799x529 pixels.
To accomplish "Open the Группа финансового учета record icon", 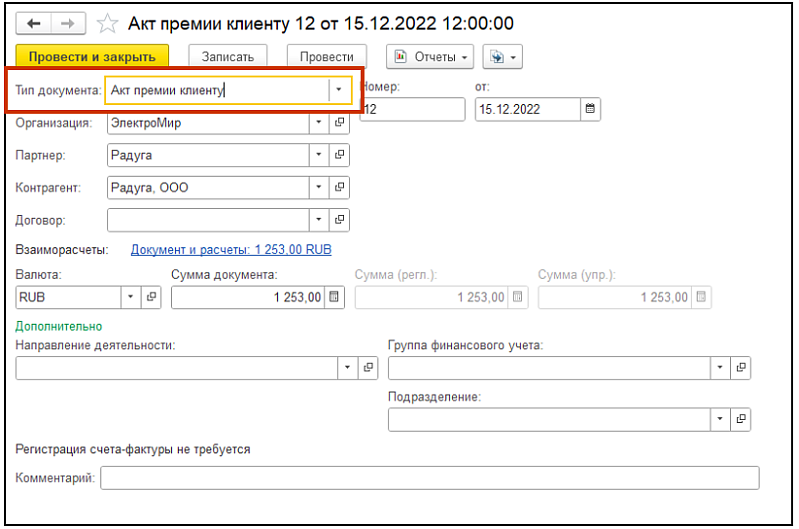I will point(740,368).
